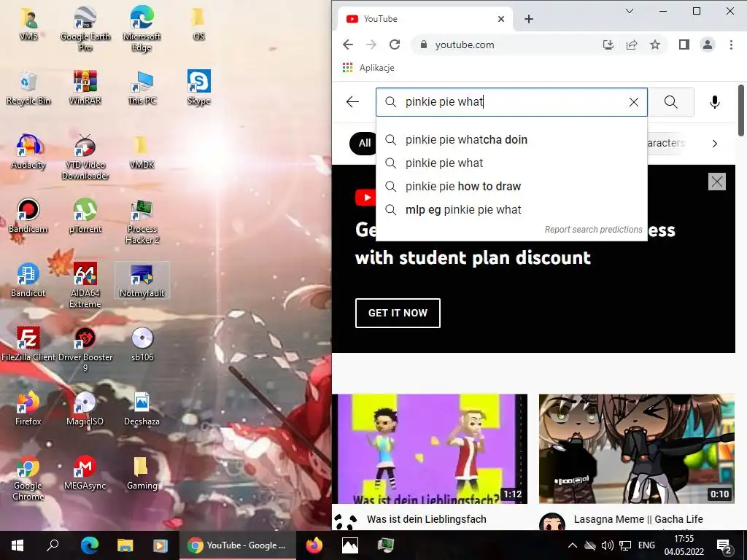
Task: Open a new Chrome tab
Action: (529, 19)
